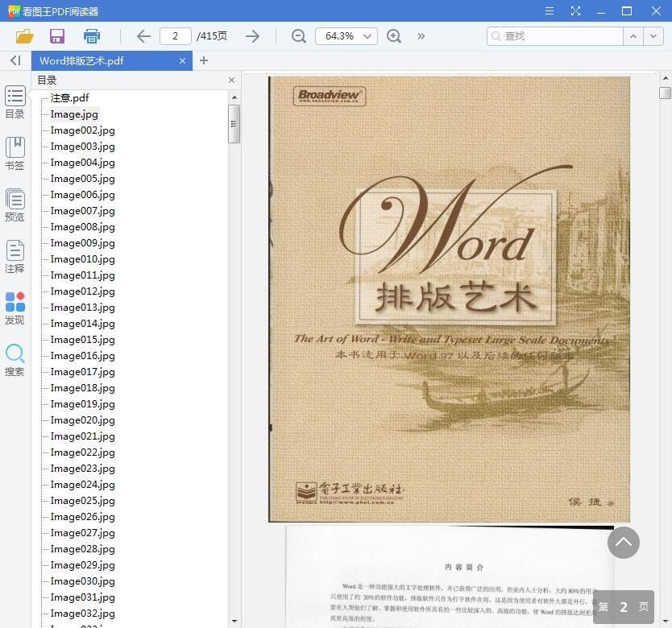Select Image002.jpg in the outline

point(83,130)
